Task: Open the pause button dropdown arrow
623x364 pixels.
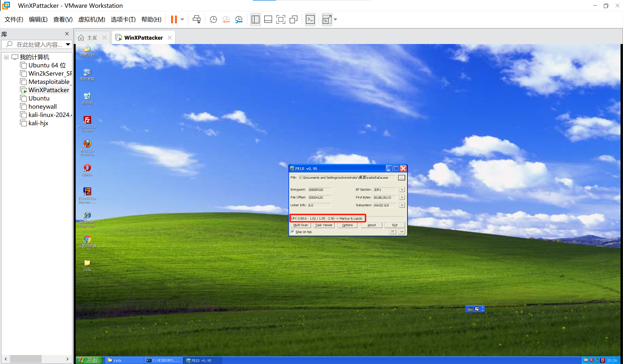Action: 183,19
